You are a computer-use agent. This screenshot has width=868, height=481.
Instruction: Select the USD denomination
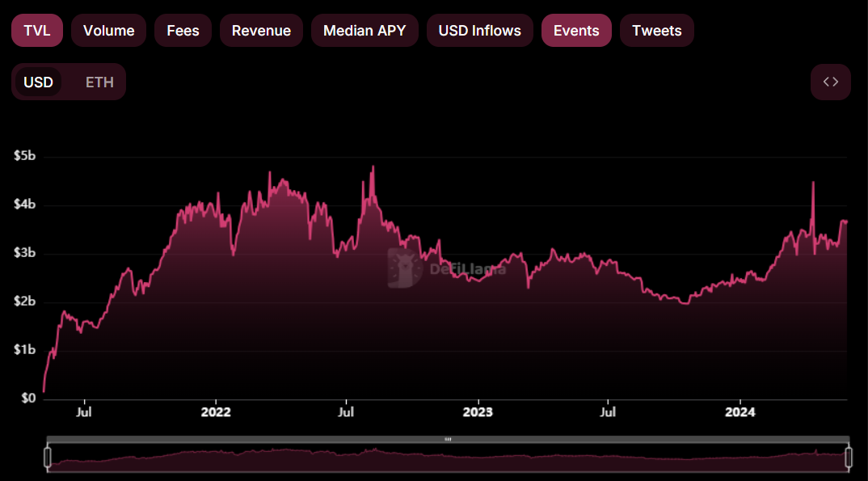click(x=38, y=82)
